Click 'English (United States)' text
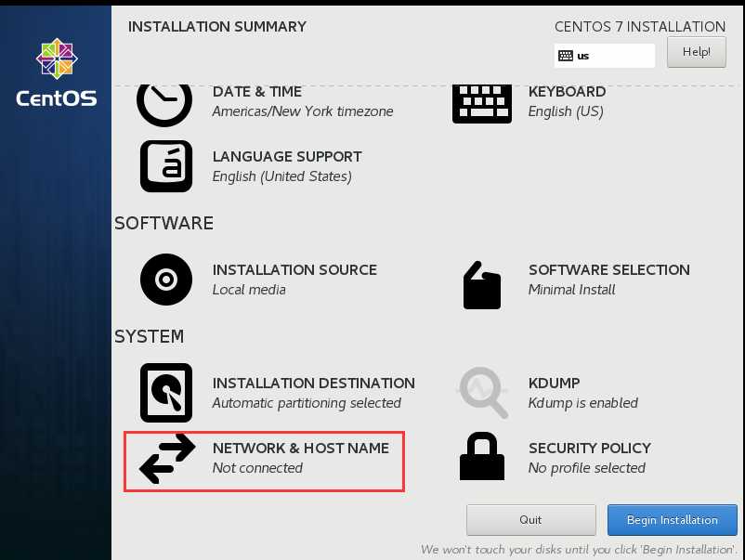Screen dimensions: 745x560 [x=282, y=176]
